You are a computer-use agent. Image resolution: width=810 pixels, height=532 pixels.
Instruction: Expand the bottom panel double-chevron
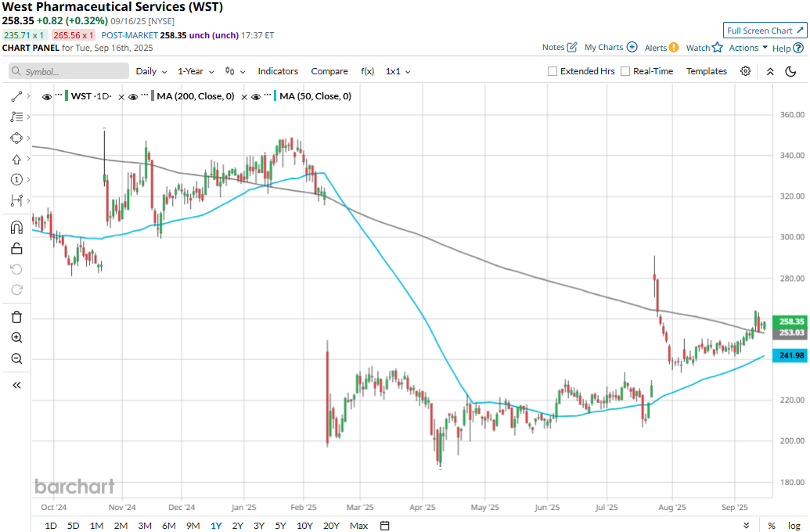[747, 525]
